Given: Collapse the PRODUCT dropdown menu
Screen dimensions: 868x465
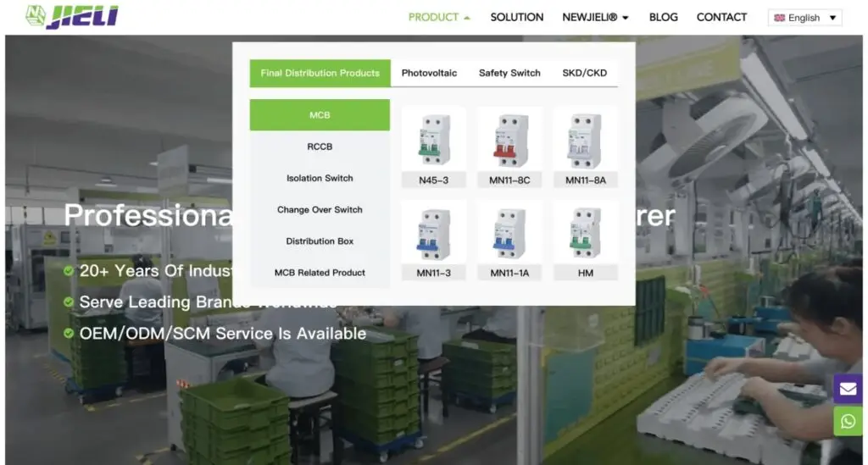Looking at the screenshot, I should (439, 17).
